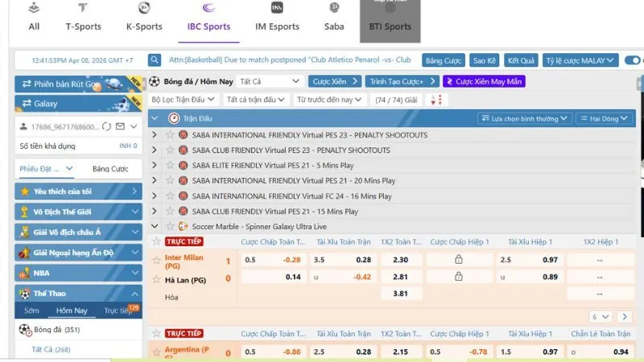The width and height of the screenshot is (644, 362).
Task: Click the user profile icon beside account ID
Action: point(23,126)
